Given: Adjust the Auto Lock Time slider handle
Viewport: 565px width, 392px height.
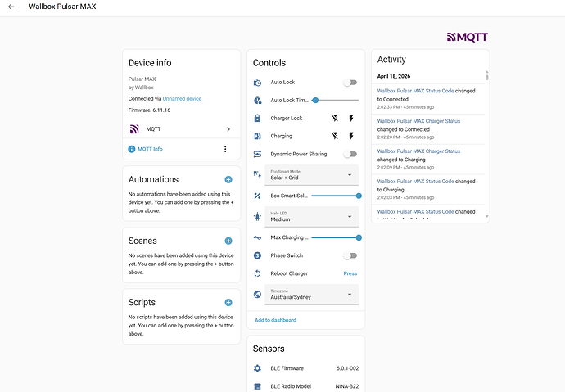Looking at the screenshot, I should click(315, 100).
